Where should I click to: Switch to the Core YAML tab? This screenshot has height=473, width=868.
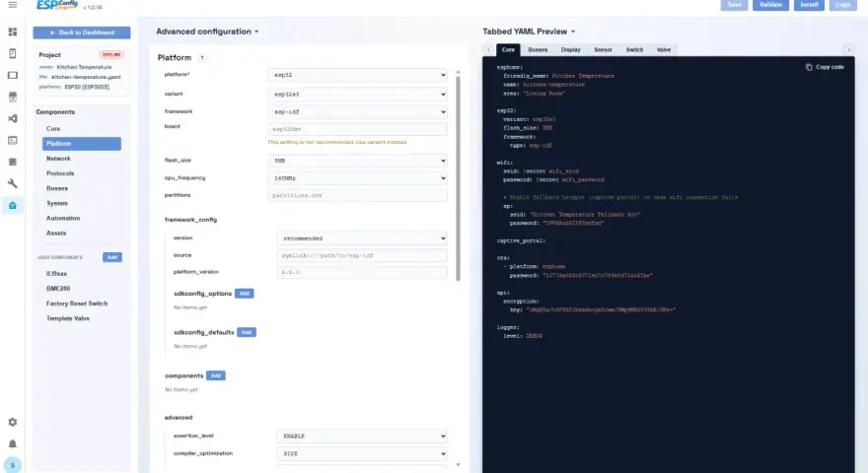click(x=508, y=50)
